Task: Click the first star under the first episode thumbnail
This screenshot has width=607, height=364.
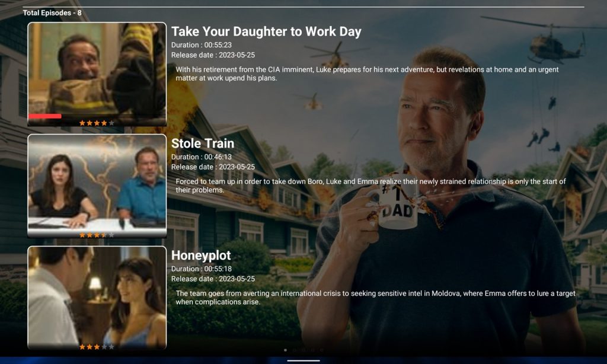Action: 82,123
